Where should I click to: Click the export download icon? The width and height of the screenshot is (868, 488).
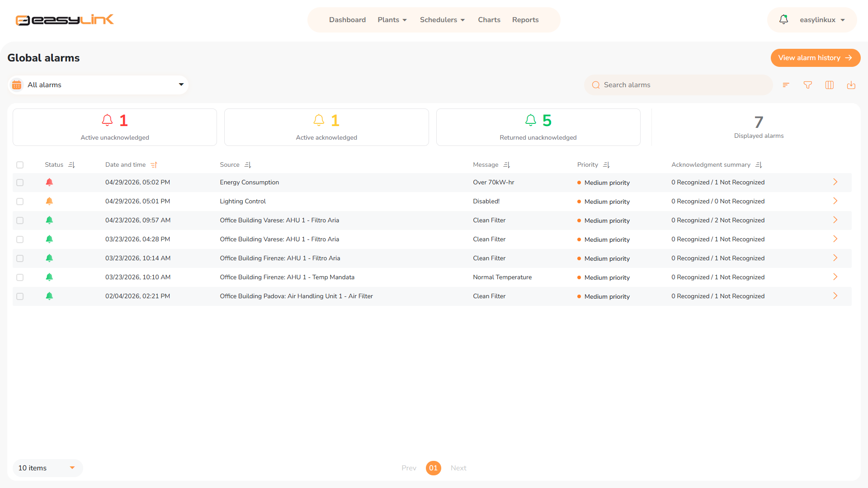pos(851,85)
